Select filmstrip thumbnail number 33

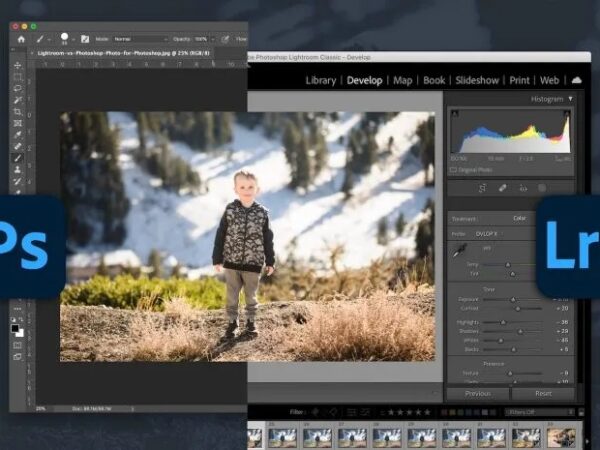pos(561,437)
